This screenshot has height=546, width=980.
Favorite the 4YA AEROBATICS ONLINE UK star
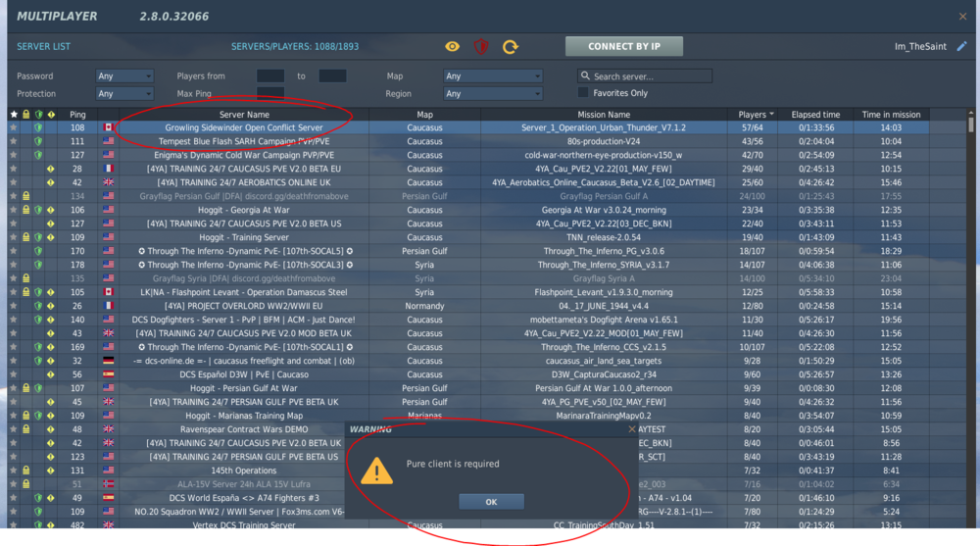click(x=14, y=182)
